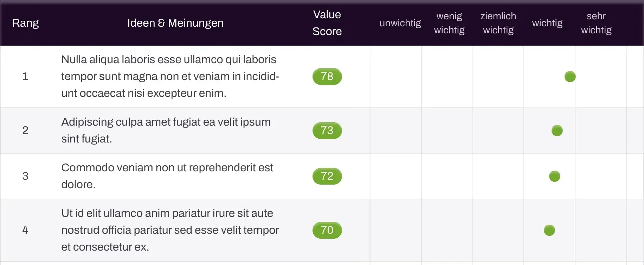Select the 70 value score badge
The image size is (644, 265).
[327, 230]
